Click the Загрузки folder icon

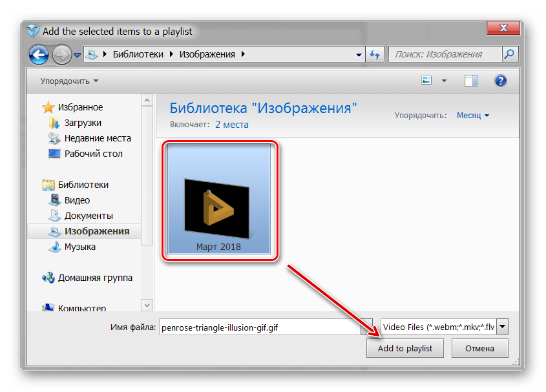[x=54, y=123]
